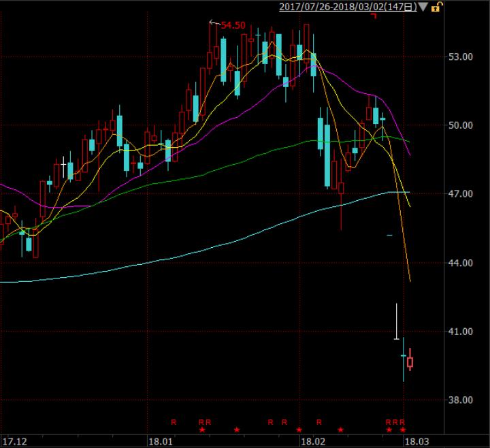Click the red star just left of 18.02
This screenshot has height=448, width=490.
point(299,430)
